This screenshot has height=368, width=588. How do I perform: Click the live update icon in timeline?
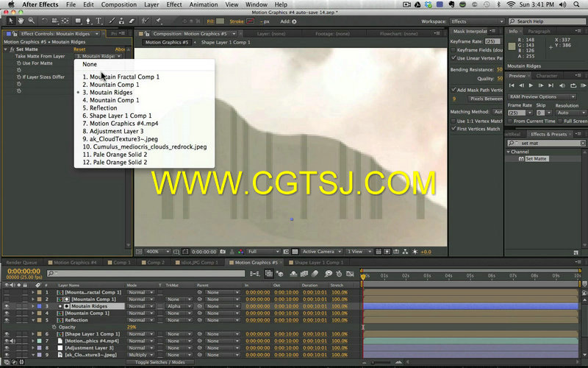[x=268, y=274]
